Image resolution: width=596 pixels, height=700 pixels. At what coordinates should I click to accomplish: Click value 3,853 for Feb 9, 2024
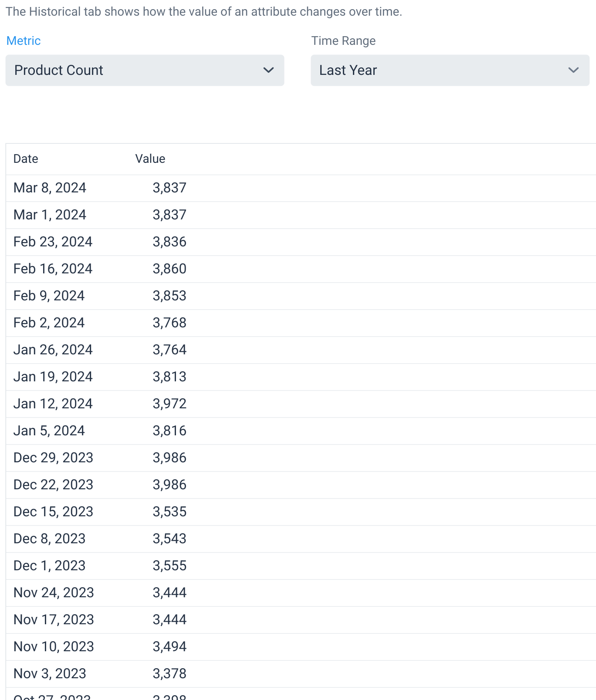point(169,296)
